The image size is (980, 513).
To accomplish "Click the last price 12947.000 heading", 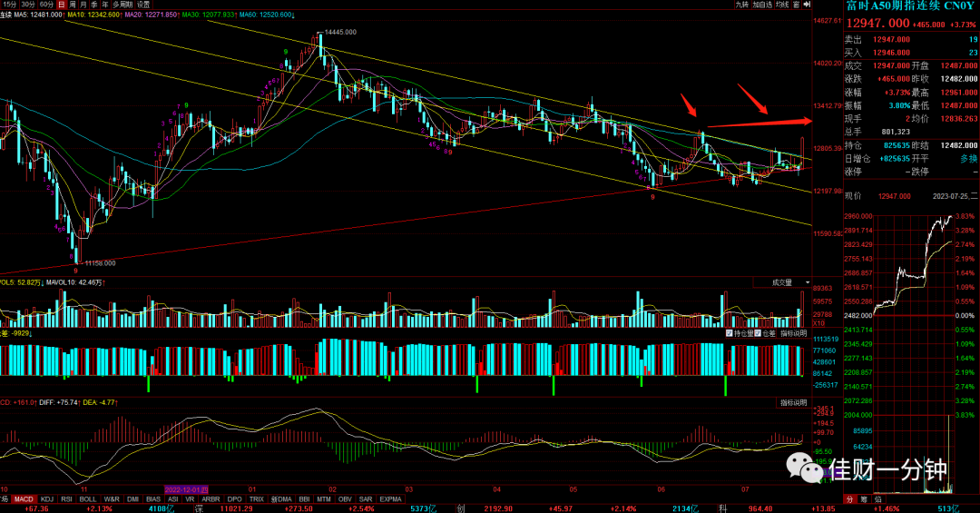I will (x=878, y=23).
